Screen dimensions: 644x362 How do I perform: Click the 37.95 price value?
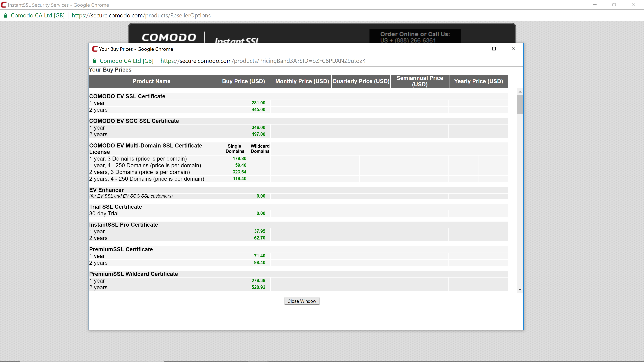click(x=259, y=231)
